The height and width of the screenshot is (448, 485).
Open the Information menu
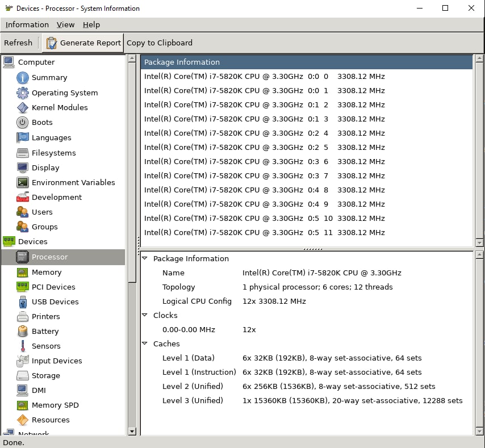tap(27, 25)
